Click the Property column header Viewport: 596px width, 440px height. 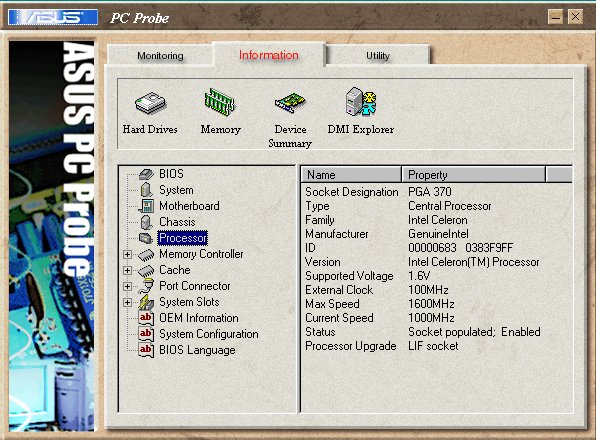coord(474,175)
